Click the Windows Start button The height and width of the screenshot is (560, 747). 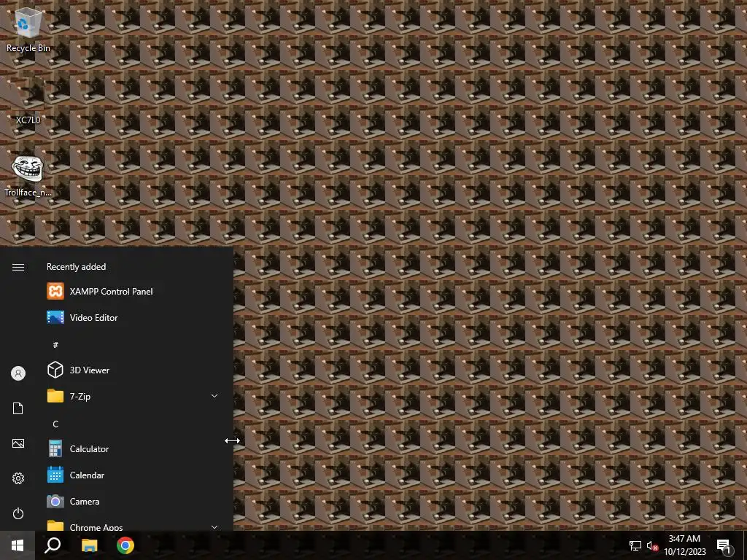(18, 545)
